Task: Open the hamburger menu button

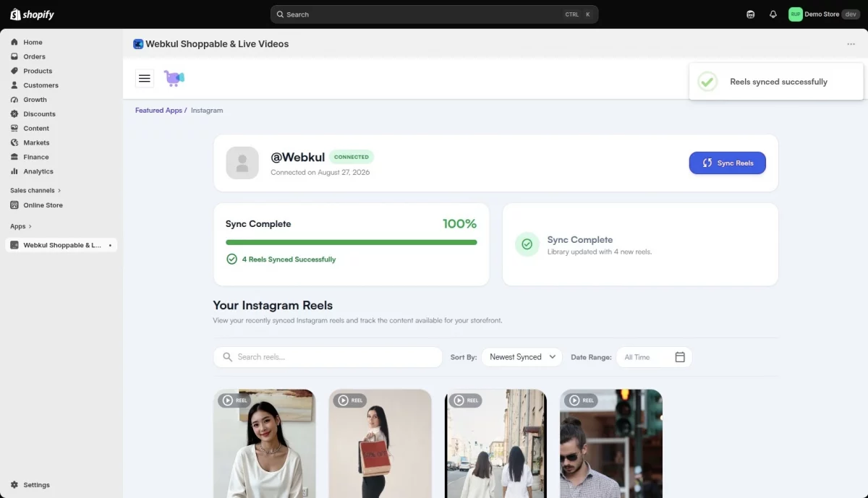Action: click(145, 78)
